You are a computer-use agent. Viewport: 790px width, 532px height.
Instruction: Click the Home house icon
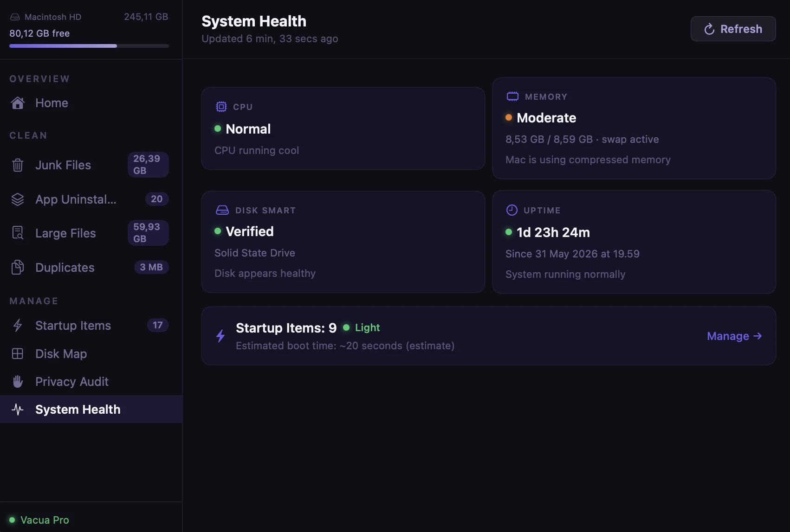18,103
